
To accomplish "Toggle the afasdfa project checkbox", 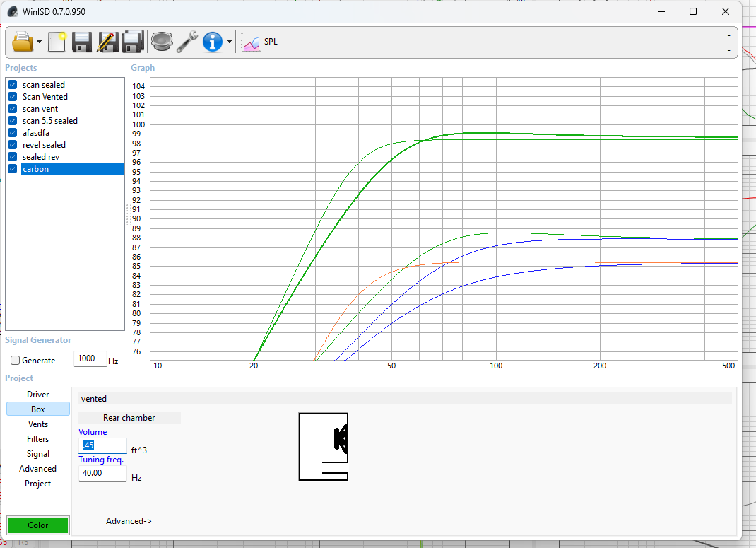I will [13, 133].
